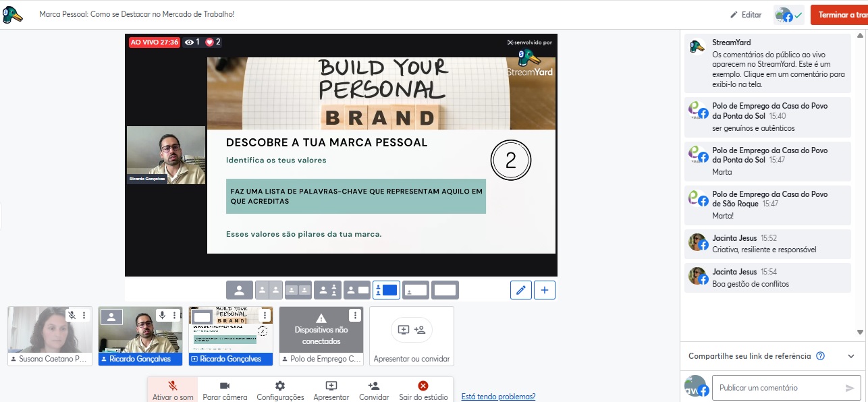Image resolution: width=868 pixels, height=402 pixels.
Task: Click the Convidar invite icon
Action: click(x=374, y=386)
